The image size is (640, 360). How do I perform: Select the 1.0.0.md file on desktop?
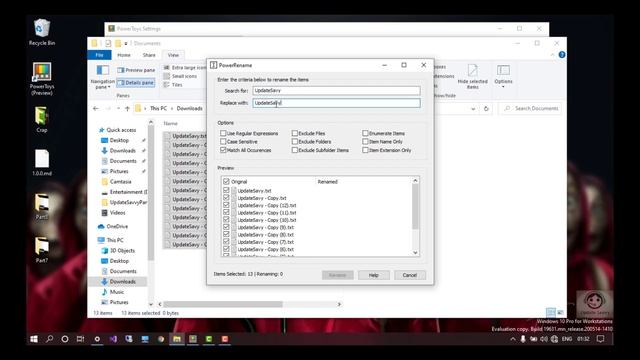coord(42,162)
